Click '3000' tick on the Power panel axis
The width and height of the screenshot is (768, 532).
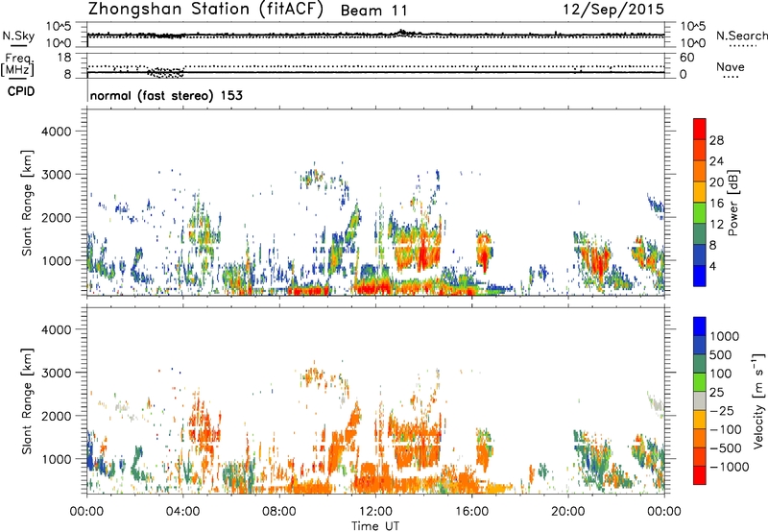(x=57, y=175)
